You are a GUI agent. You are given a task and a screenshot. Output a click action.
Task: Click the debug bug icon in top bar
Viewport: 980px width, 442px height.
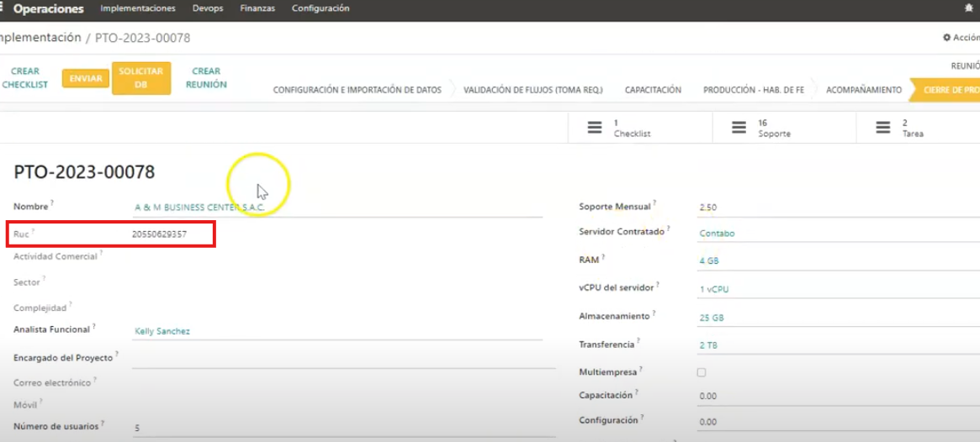pos(968,8)
